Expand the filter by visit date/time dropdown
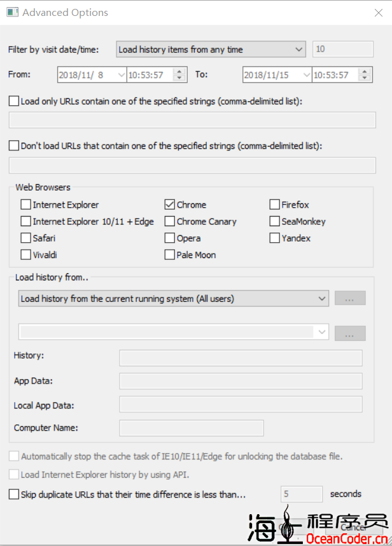Image resolution: width=392 pixels, height=546 pixels. click(300, 49)
